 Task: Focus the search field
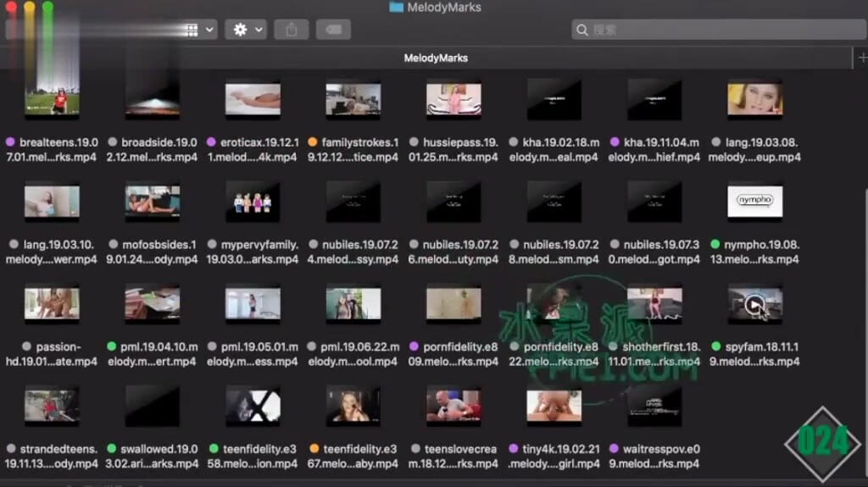click(x=719, y=30)
